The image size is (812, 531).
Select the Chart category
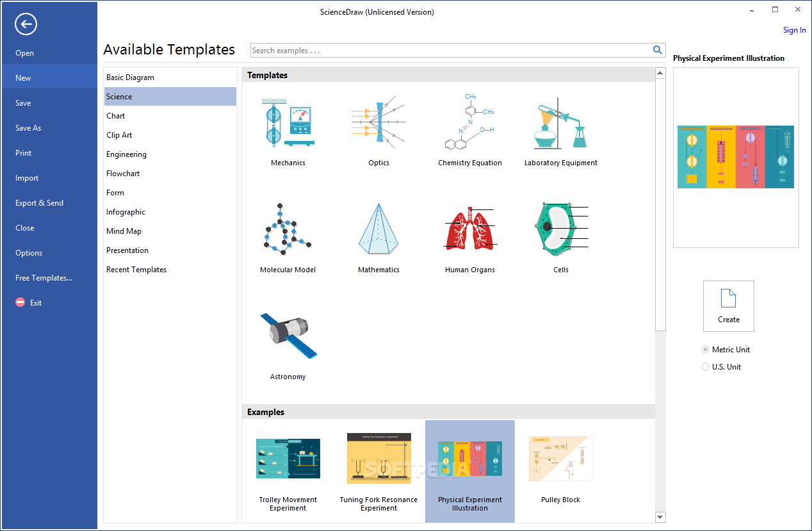point(170,116)
